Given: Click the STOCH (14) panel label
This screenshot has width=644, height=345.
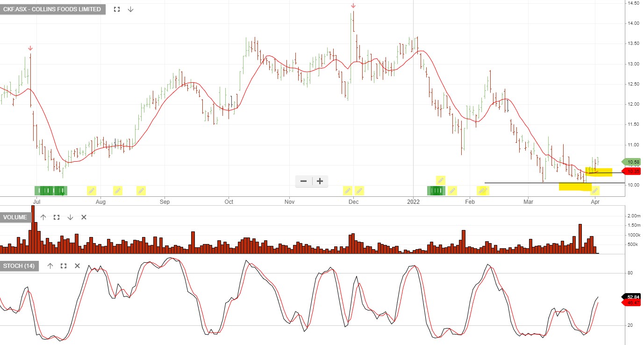Looking at the screenshot, I should (19, 266).
